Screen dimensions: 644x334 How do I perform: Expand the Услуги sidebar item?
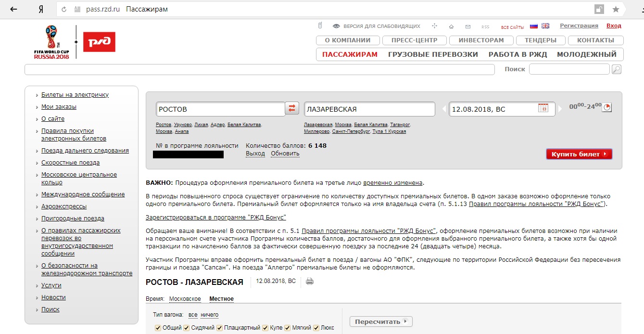[51, 285]
